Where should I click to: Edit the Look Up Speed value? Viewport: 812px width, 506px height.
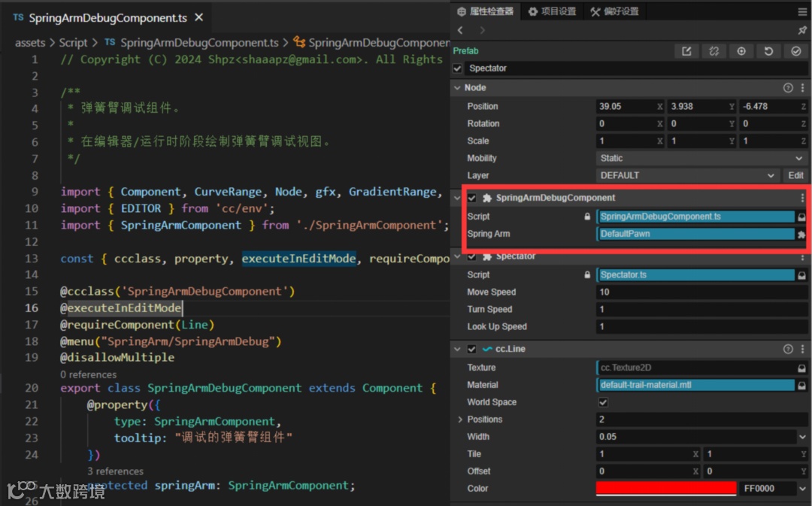click(701, 326)
